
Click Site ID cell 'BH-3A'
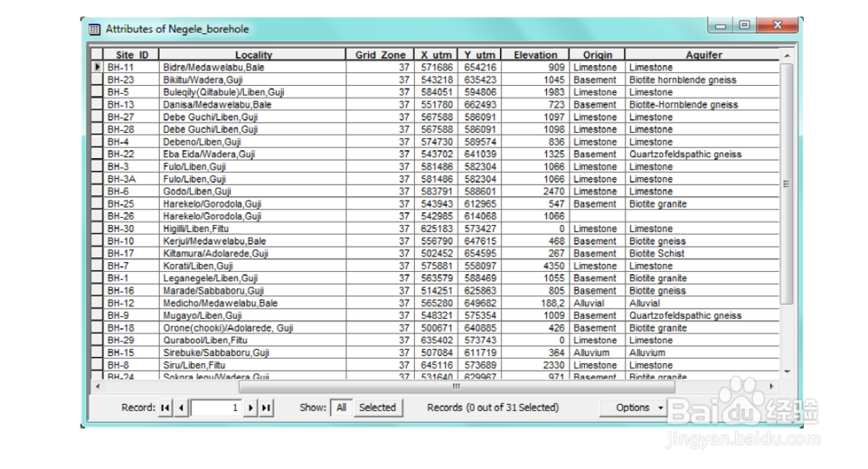pyautogui.click(x=131, y=179)
